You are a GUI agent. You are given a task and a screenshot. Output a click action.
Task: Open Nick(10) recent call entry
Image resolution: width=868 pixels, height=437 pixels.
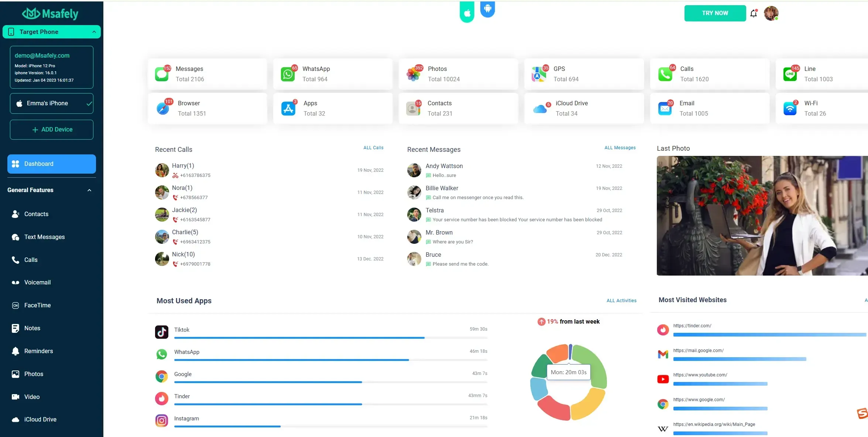269,259
